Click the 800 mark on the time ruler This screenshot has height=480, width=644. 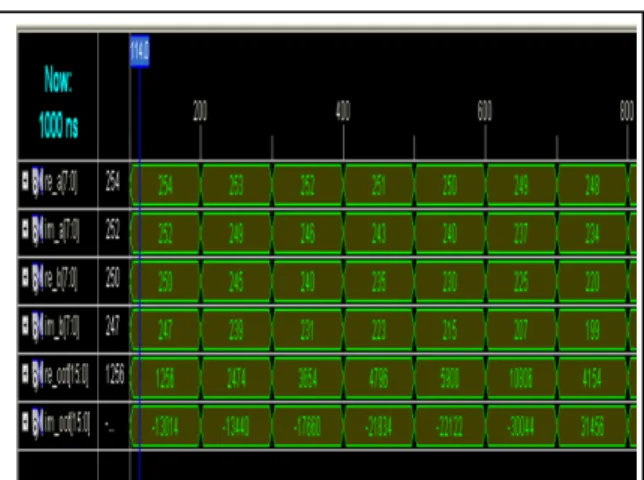627,111
